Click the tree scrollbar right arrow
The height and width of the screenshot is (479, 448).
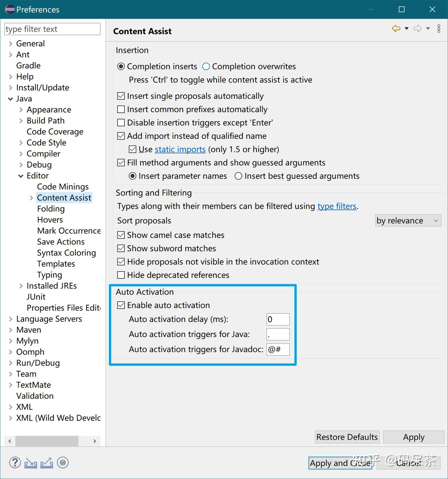coord(95,441)
